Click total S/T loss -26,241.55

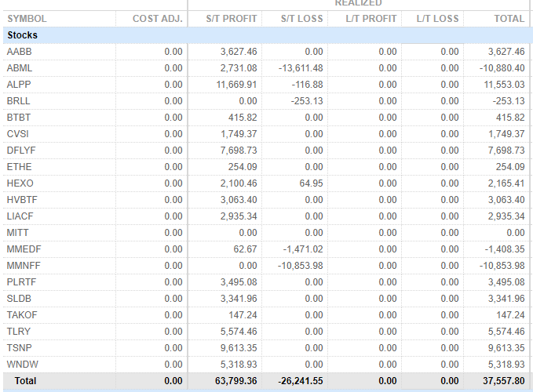coord(301,381)
